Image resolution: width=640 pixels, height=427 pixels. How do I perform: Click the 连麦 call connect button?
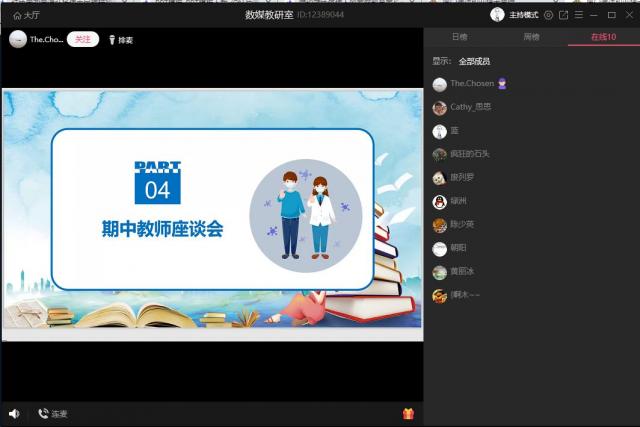tap(53, 413)
